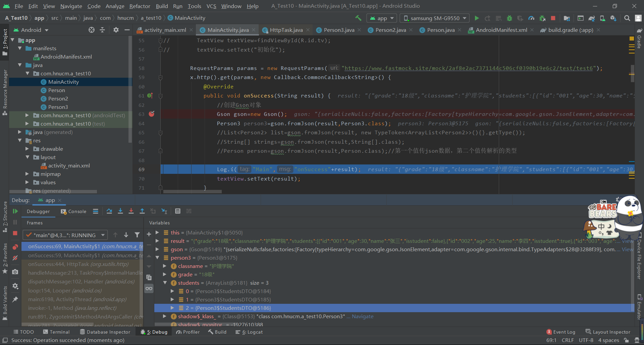Select activity_main.xml in project tree

[69, 165]
